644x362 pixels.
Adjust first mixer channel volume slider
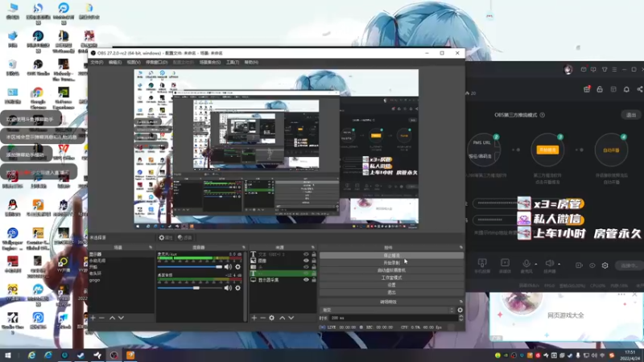pyautogui.click(x=190, y=267)
